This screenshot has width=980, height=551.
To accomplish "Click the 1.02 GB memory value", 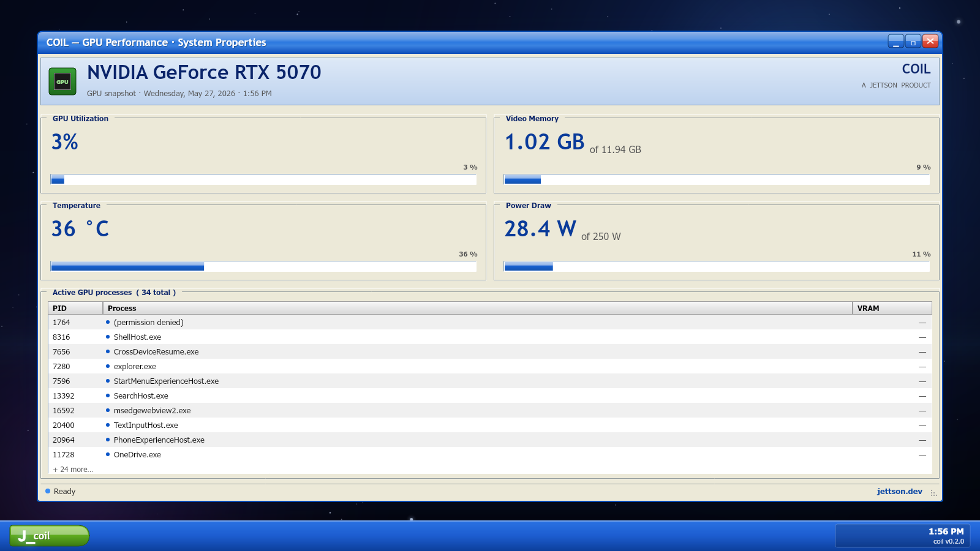I will coord(545,142).
